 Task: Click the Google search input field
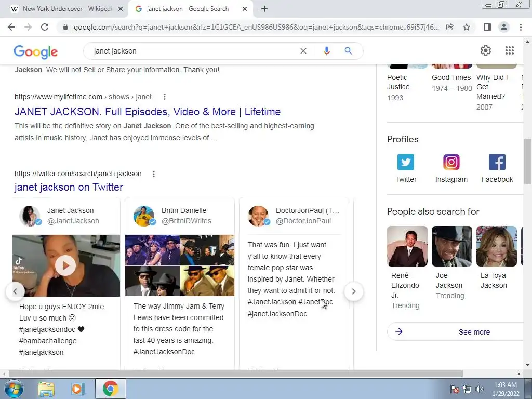[193, 51]
